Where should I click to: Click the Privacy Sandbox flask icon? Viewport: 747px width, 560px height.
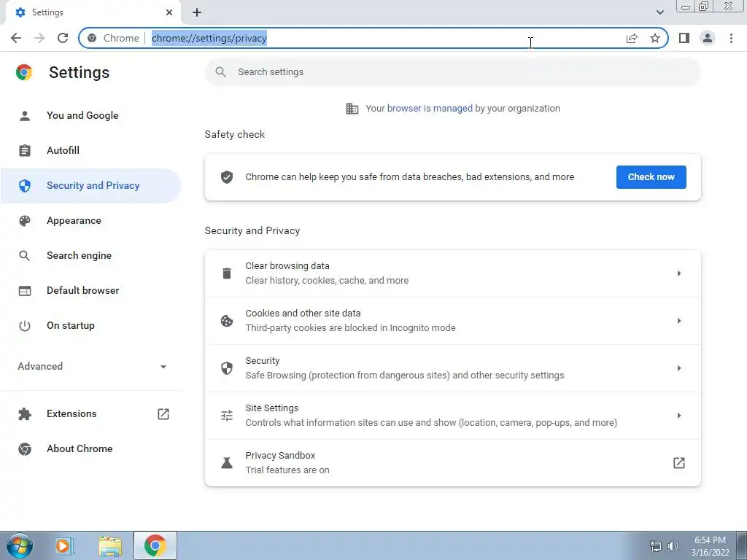tap(227, 463)
